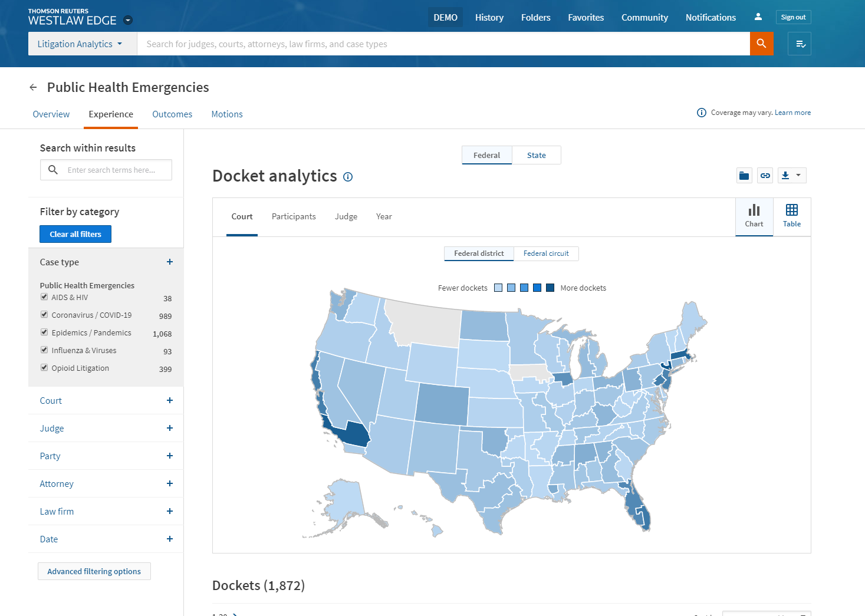Open the Litigation Analytics dropdown
Image resolution: width=865 pixels, height=616 pixels.
pos(80,44)
